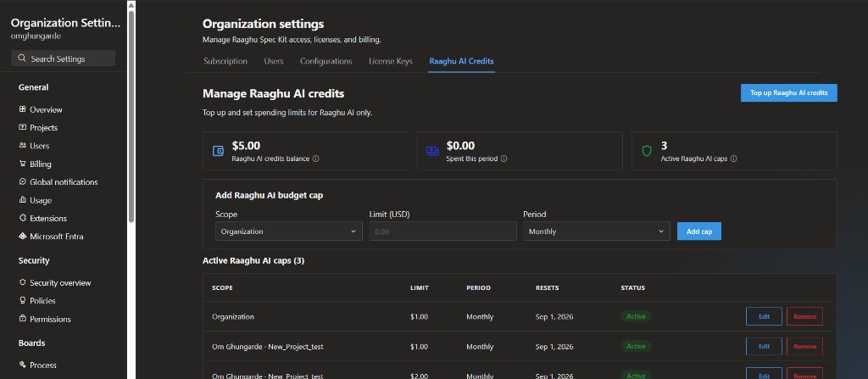Open Process under Boards

(43, 365)
